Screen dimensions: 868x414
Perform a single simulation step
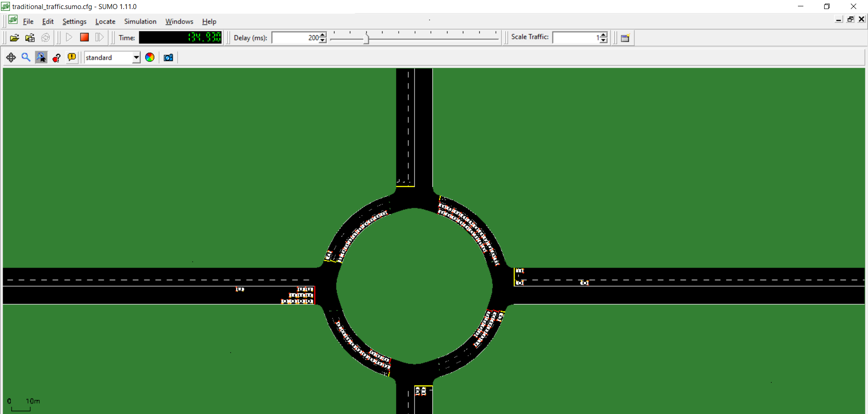point(99,38)
